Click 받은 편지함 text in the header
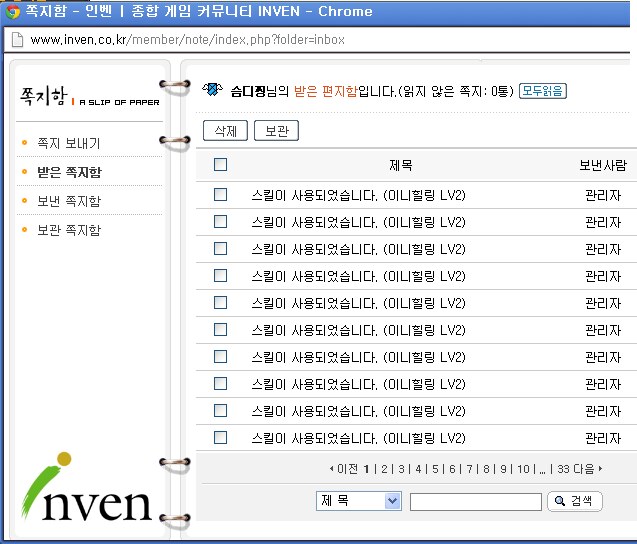Screen dimensions: 637x544 tap(326, 91)
